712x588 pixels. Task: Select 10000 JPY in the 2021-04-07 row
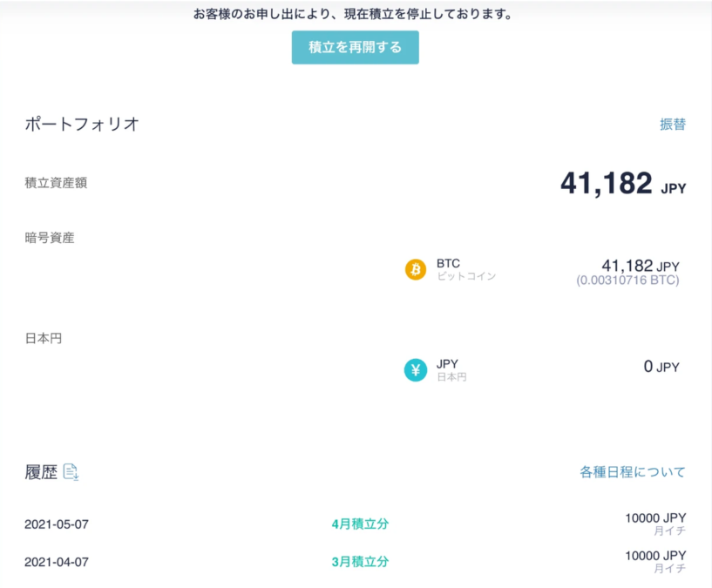(655, 556)
